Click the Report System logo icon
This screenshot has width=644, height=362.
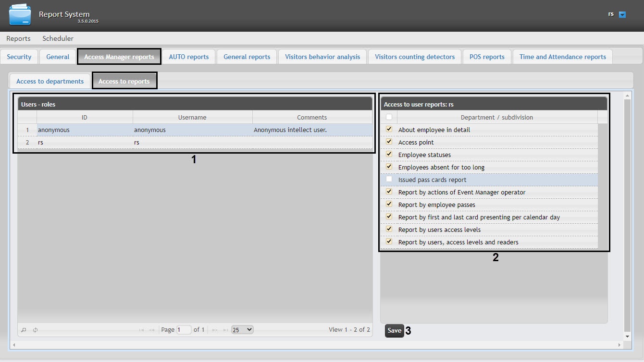20,15
